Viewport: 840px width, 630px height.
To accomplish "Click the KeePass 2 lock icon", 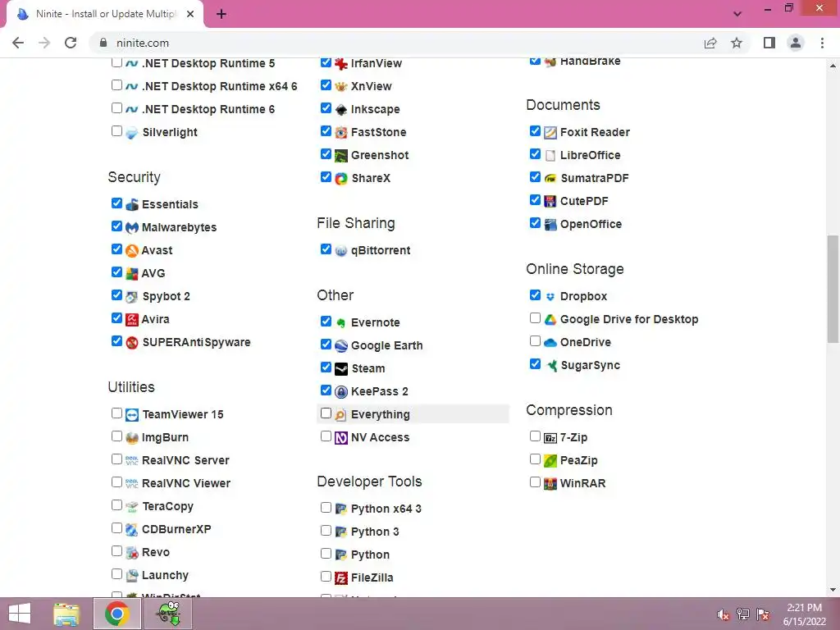I will [x=341, y=392].
